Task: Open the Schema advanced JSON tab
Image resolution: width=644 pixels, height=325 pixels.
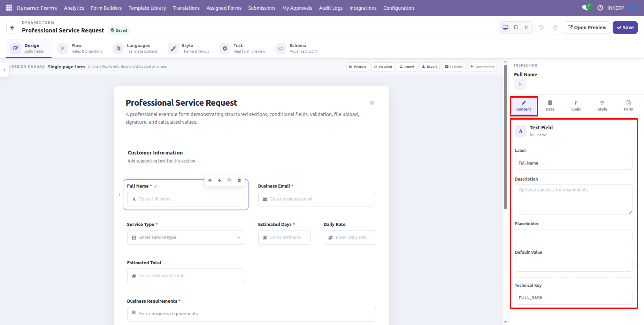Action: pyautogui.click(x=297, y=48)
